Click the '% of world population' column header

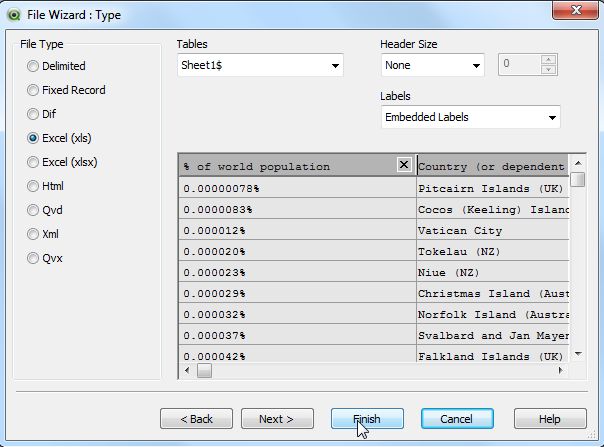(x=297, y=166)
